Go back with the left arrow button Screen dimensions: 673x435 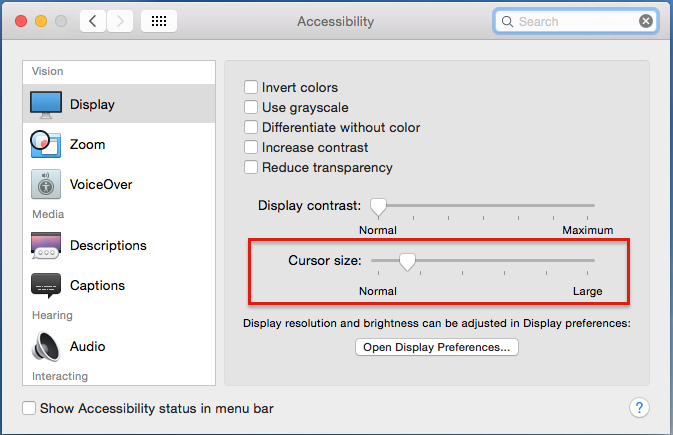94,21
